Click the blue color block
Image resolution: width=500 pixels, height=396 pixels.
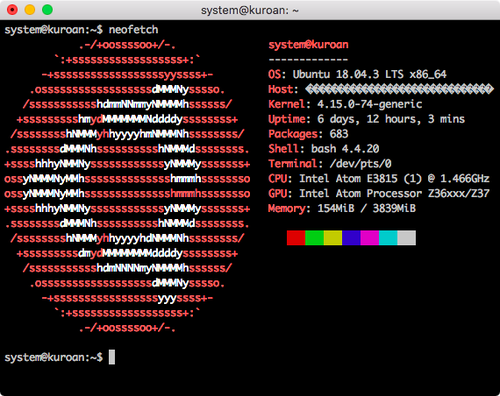351,238
